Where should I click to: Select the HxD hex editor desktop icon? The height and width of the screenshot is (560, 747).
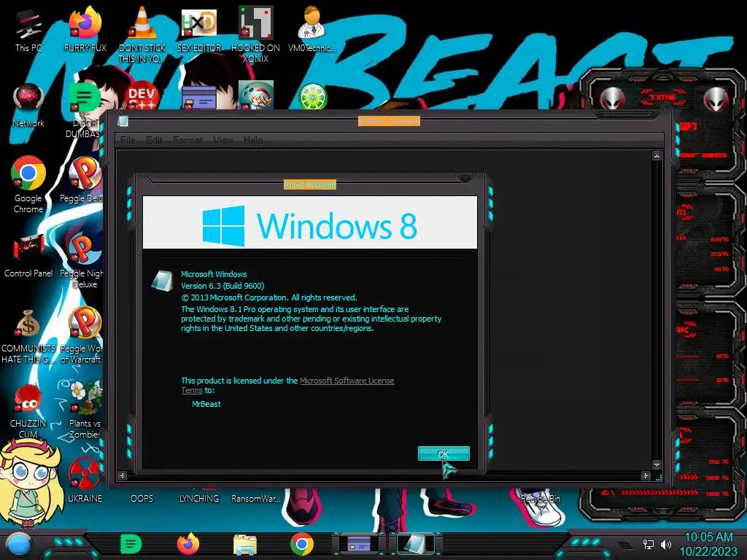click(198, 29)
